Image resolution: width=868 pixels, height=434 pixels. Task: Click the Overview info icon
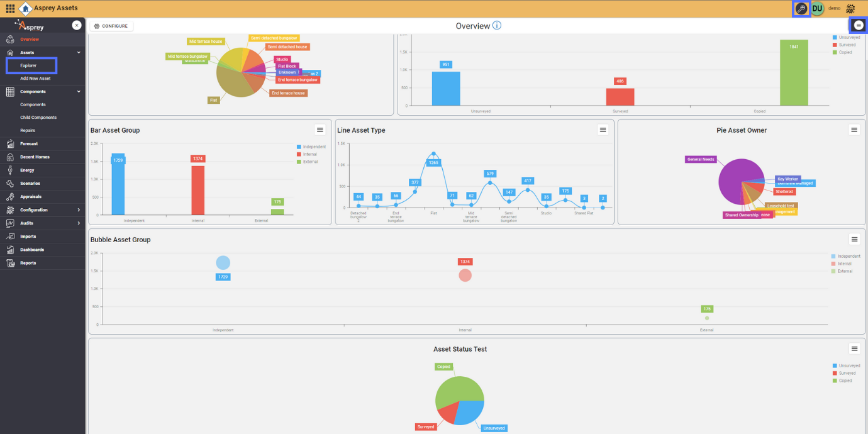coord(497,26)
